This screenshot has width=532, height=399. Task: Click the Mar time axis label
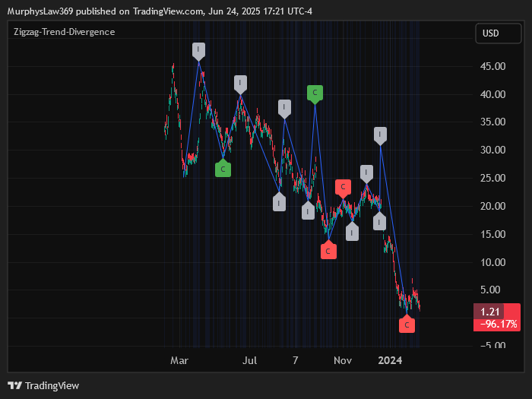pyautogui.click(x=179, y=360)
